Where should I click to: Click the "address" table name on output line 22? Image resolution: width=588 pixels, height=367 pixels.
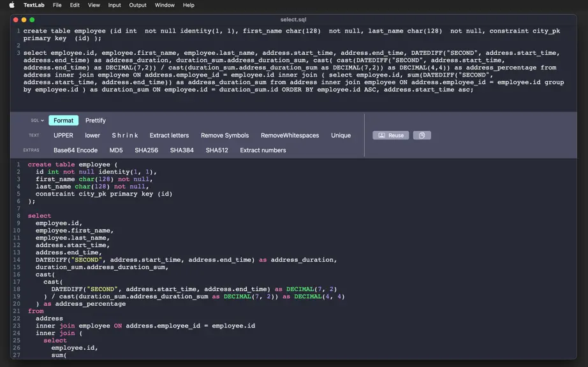click(x=49, y=319)
